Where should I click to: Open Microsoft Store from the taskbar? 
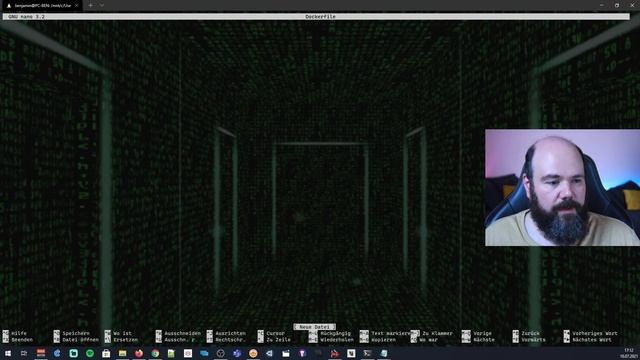[x=106, y=353]
